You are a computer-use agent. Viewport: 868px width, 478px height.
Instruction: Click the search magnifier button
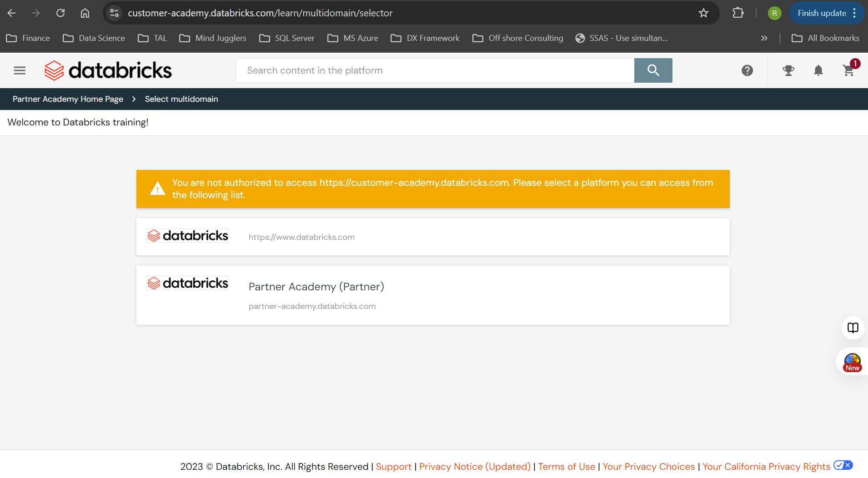(x=653, y=70)
